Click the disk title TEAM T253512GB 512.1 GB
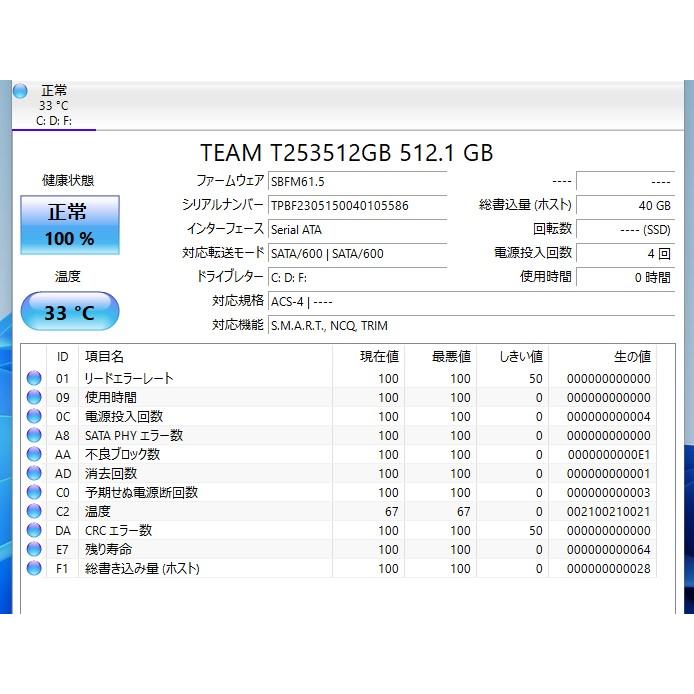 (347, 153)
